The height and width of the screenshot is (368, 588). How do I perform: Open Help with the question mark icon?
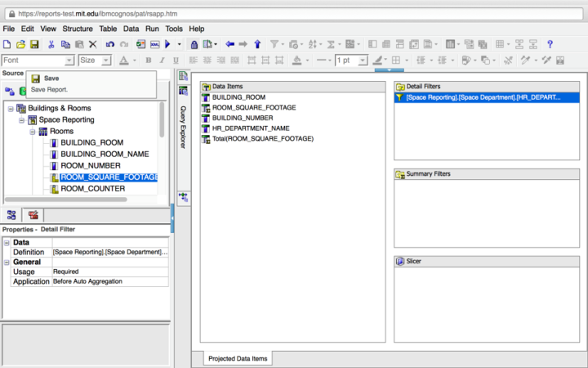coord(550,44)
